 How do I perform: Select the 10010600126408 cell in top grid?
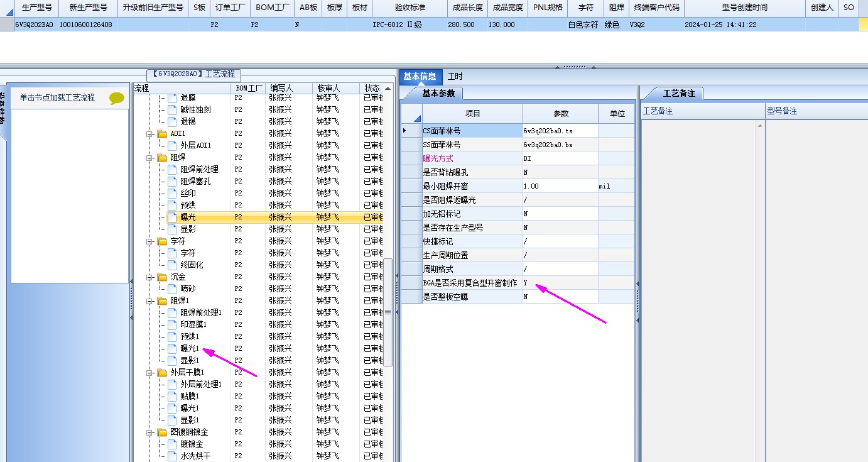87,25
